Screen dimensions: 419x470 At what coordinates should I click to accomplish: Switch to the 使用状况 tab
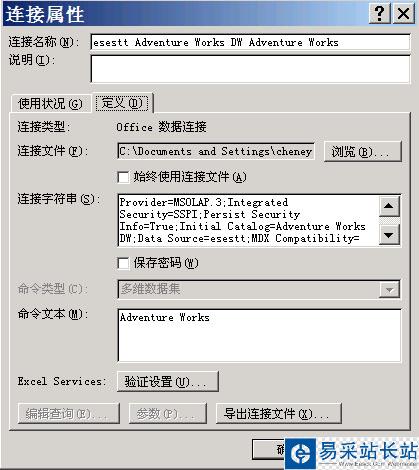point(50,104)
